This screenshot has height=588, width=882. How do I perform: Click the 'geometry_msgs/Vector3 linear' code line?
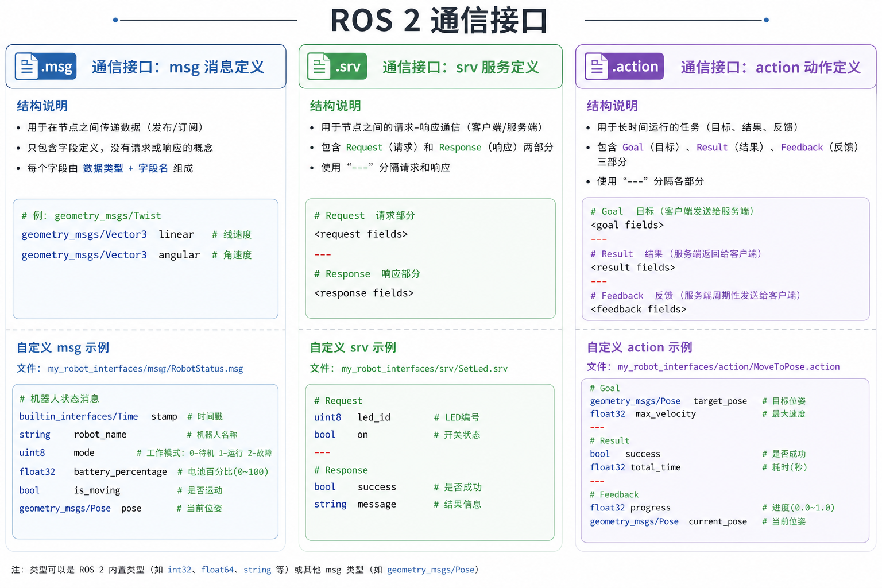[x=137, y=234]
